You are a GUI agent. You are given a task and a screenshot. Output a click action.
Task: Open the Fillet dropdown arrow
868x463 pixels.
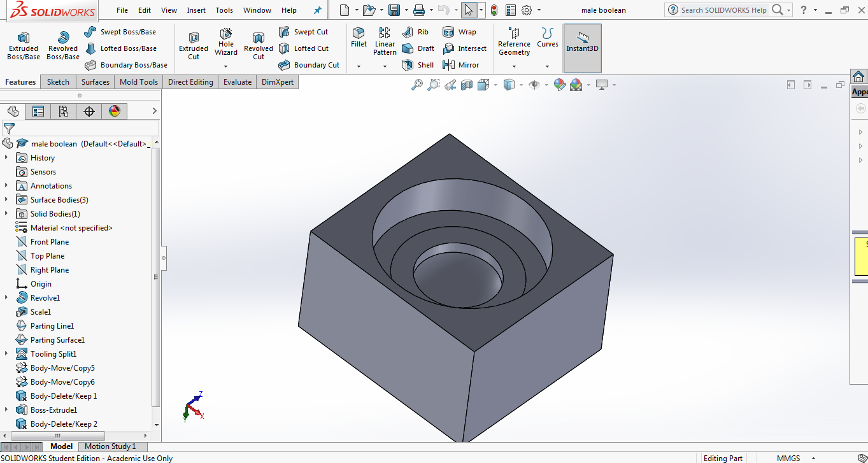coord(359,66)
